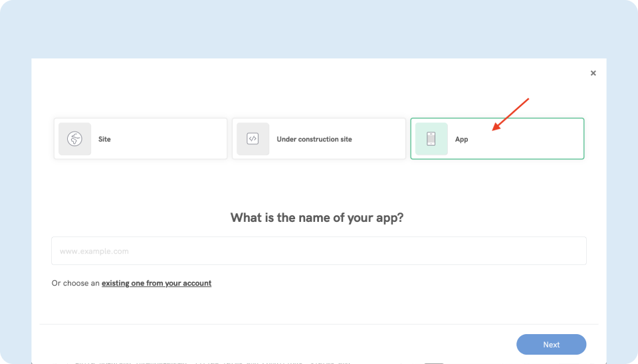Click the Site globe icon
Image resolution: width=638 pixels, height=364 pixels.
pyautogui.click(x=74, y=139)
